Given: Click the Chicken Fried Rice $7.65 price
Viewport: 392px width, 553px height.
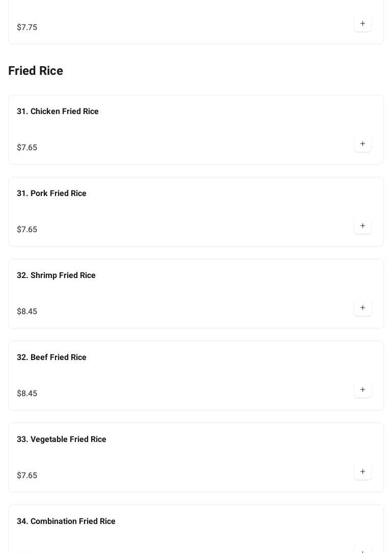Looking at the screenshot, I should (27, 148).
